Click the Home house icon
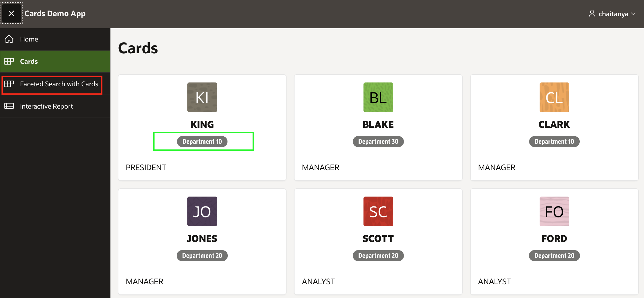 9,39
